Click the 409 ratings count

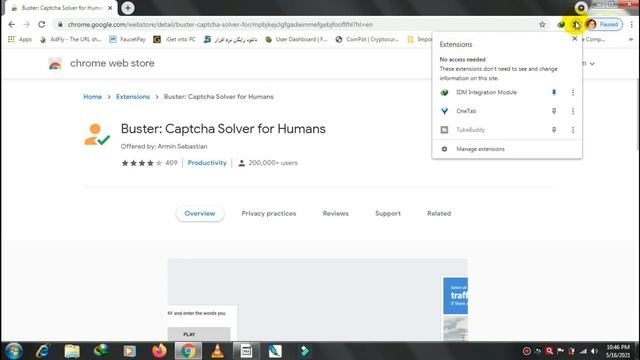tap(171, 163)
